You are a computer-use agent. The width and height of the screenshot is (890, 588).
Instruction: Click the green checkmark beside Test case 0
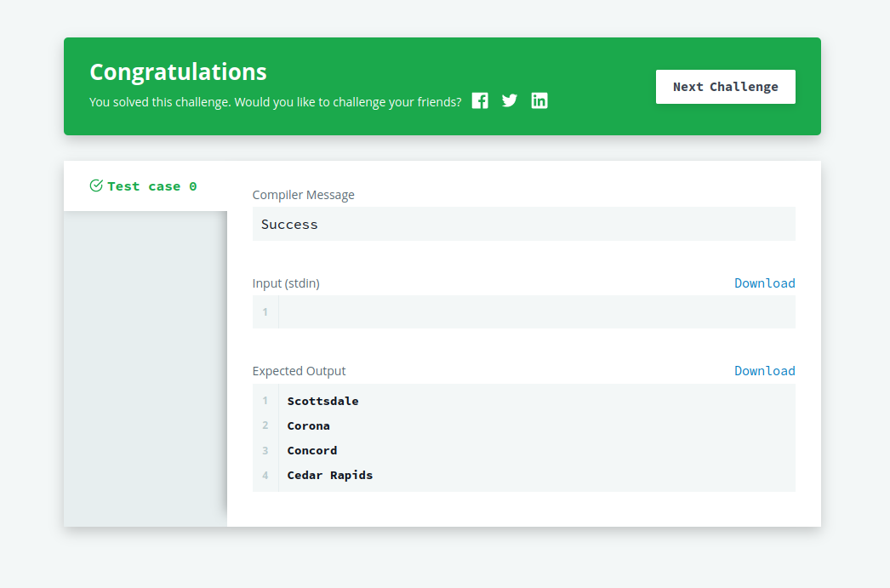(94, 186)
